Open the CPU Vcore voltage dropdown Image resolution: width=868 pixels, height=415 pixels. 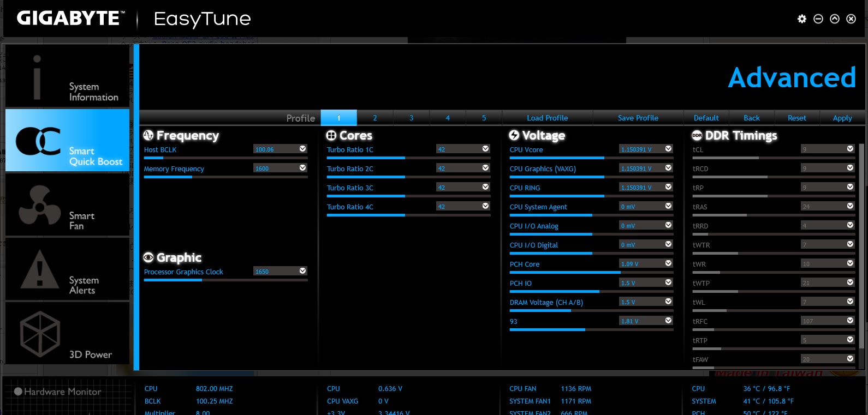pyautogui.click(x=668, y=149)
